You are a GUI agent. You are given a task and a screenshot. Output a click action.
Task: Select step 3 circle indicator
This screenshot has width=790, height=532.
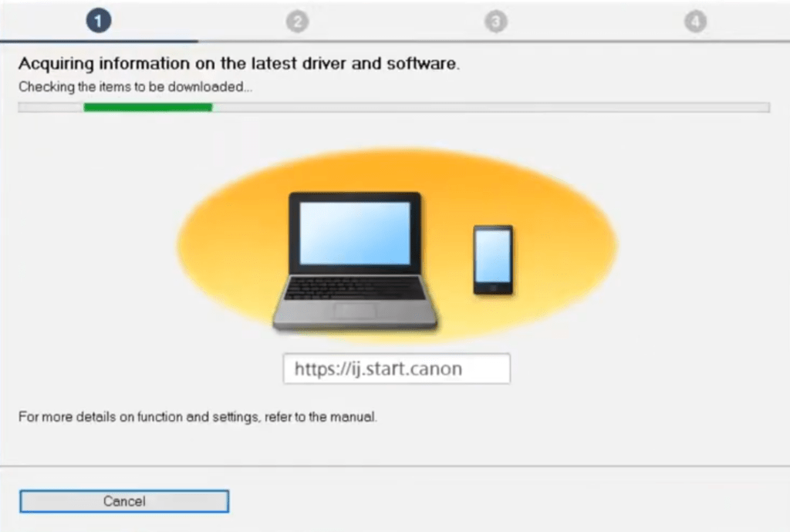click(x=496, y=22)
